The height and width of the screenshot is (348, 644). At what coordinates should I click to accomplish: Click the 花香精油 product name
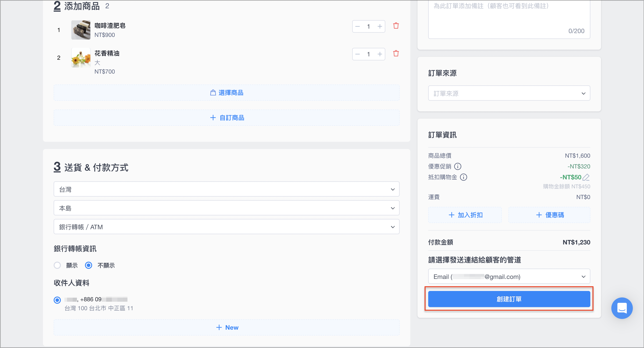[107, 53]
